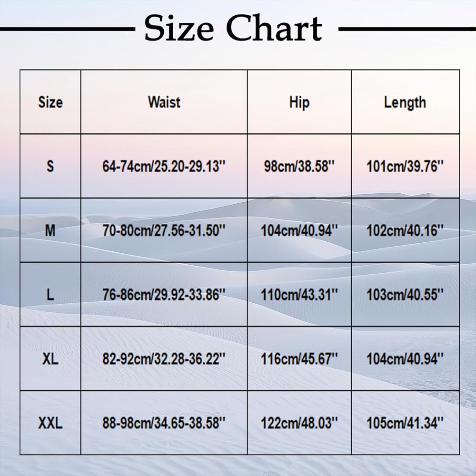Select waist value 88-98cm/34.65-38.58''
The width and height of the screenshot is (476, 476).
coord(164,423)
